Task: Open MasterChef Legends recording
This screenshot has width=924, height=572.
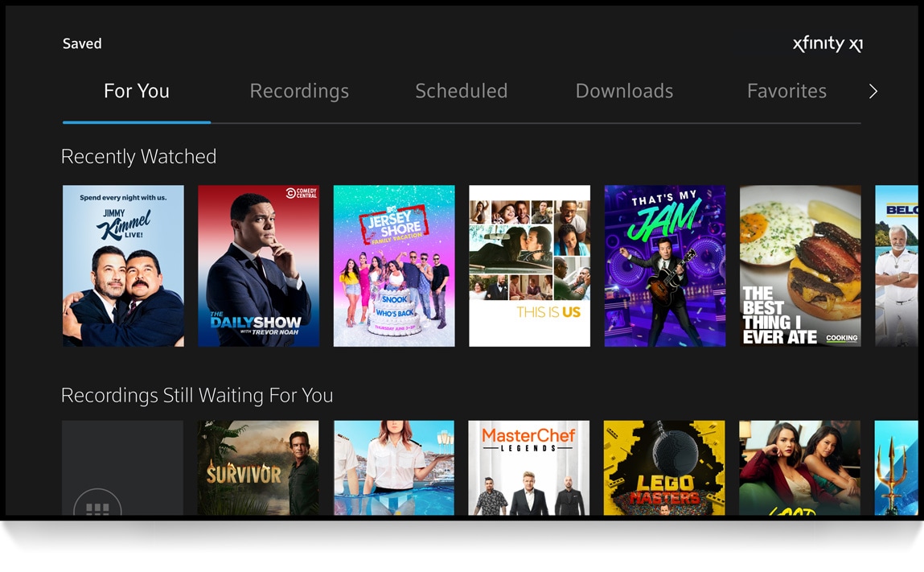Action: (x=529, y=467)
